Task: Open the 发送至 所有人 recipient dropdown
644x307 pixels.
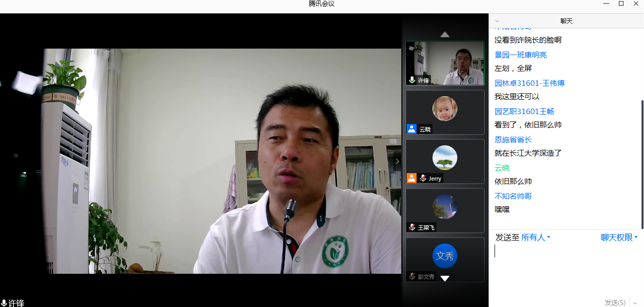Action: tap(536, 238)
